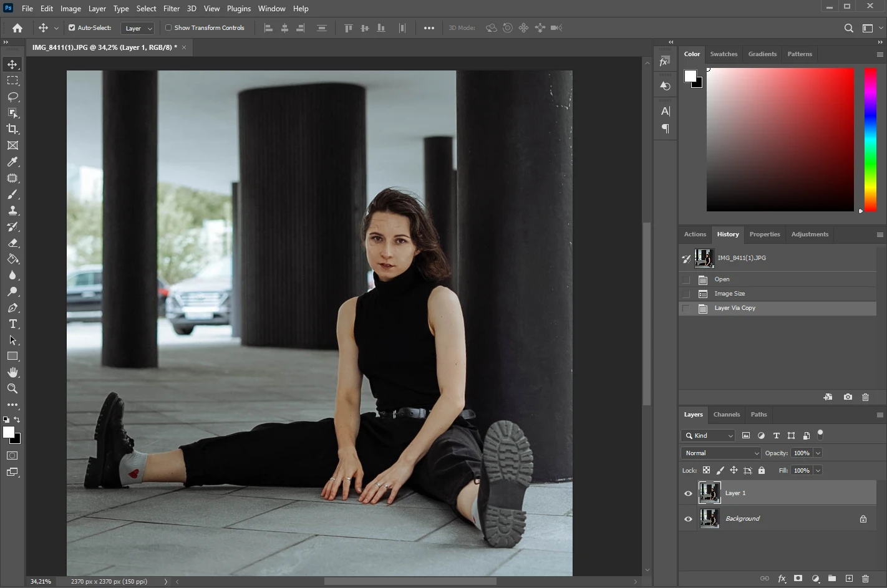Viewport: 887px width, 588px height.
Task: Toggle Lock All padlock button
Action: click(x=762, y=470)
